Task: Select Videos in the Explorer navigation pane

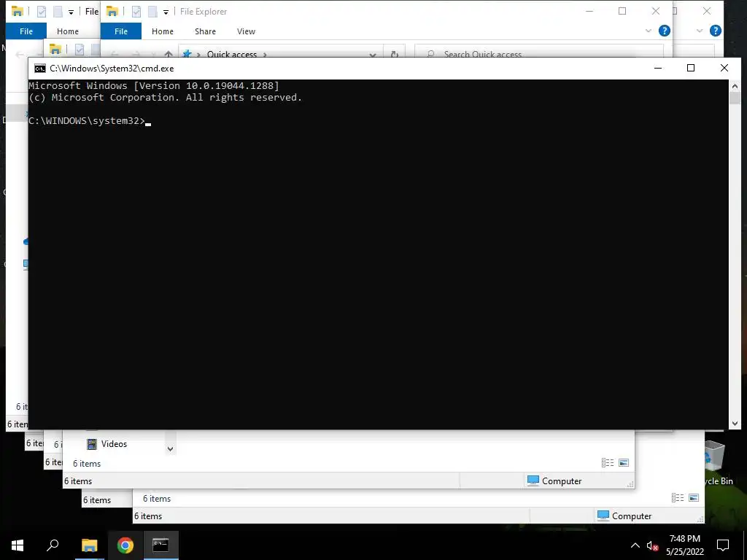Action: 114,444
